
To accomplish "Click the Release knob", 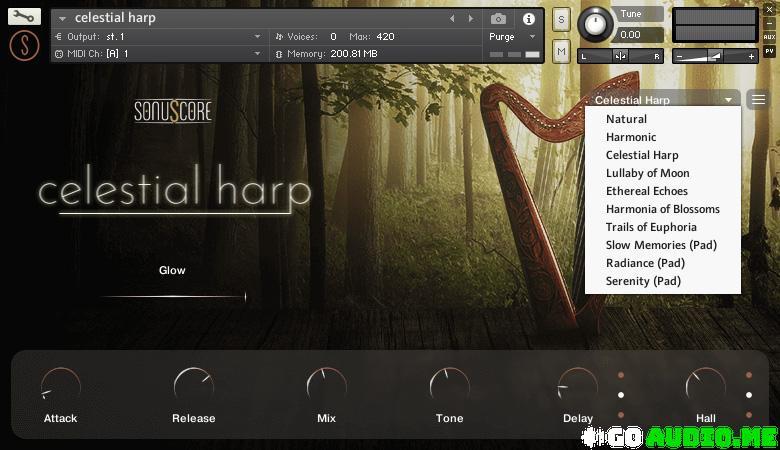I will click(194, 386).
